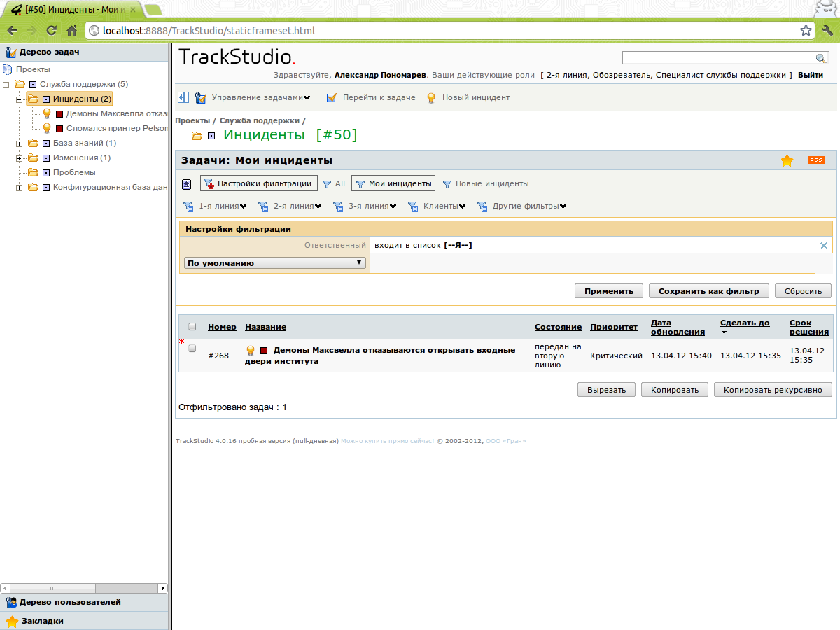Click the Проекты server icon in tree

tap(8, 69)
